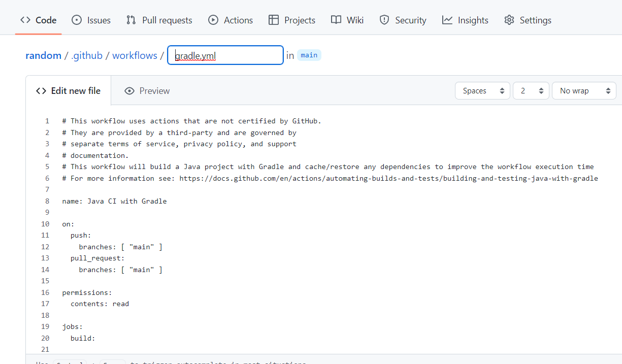Open repository Settings tab

click(528, 20)
